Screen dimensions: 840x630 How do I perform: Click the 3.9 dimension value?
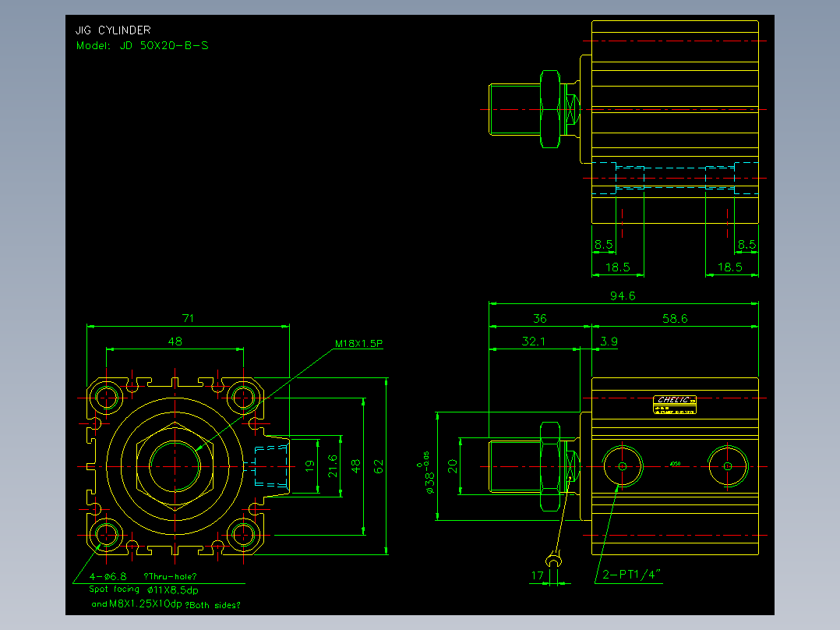(609, 342)
